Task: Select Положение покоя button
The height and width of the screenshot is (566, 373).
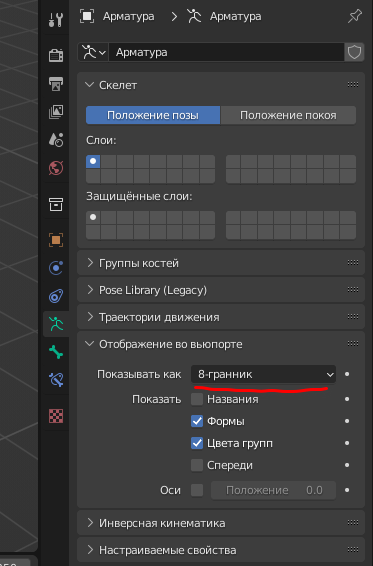Action: [x=288, y=115]
